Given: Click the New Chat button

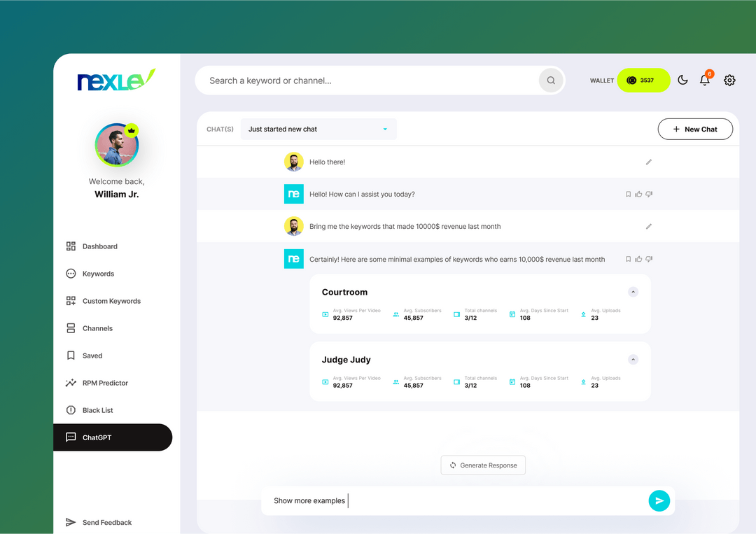Looking at the screenshot, I should pyautogui.click(x=695, y=129).
